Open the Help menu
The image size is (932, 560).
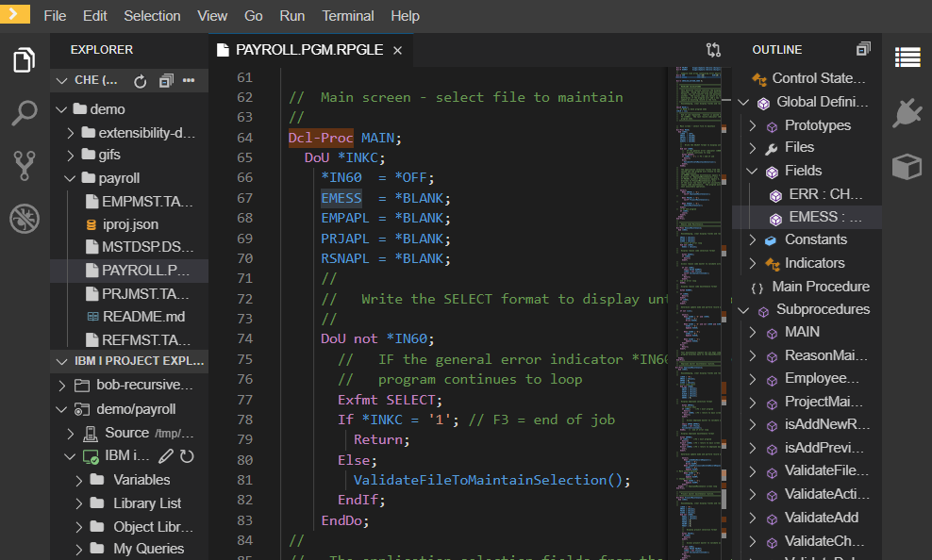coord(405,16)
